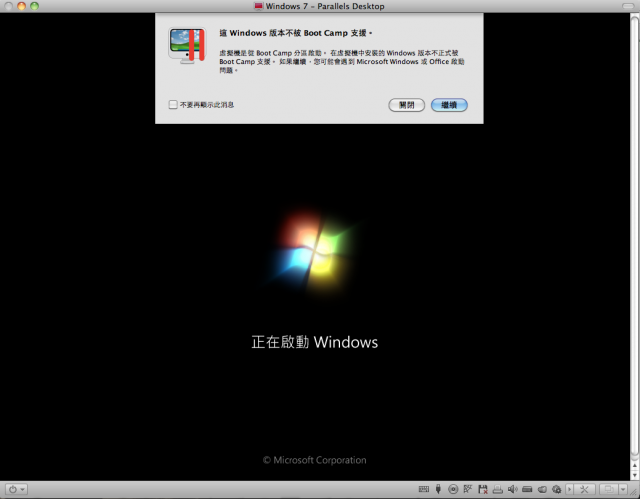640x499 pixels.
Task: Click the scrollbar up arrow
Action: tap(635, 465)
